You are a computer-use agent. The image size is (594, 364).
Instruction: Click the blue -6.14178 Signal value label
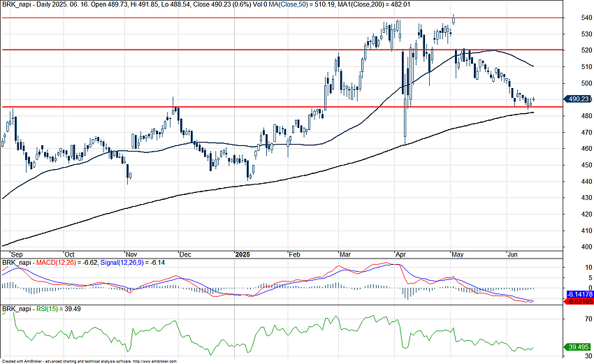577,296
